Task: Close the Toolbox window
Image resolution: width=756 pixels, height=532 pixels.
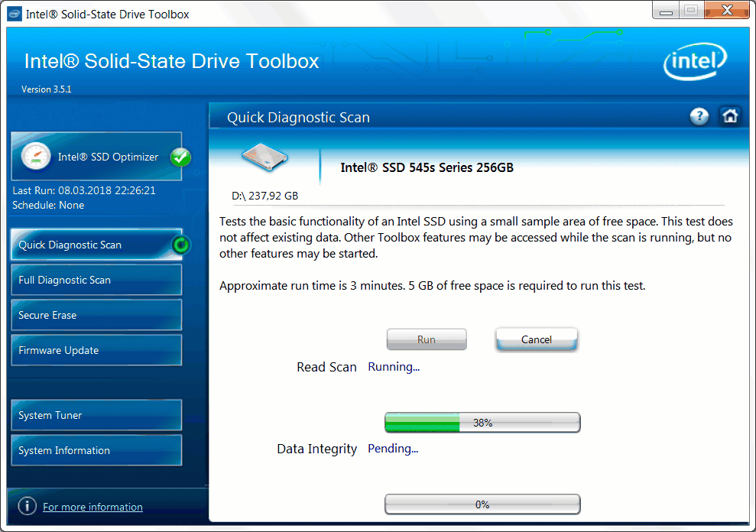Action: pyautogui.click(x=727, y=10)
